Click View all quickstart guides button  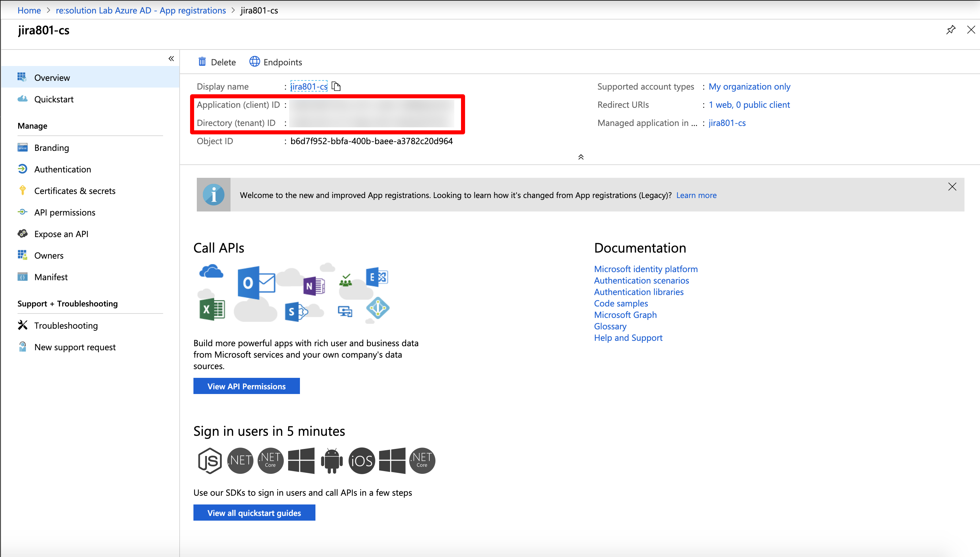tap(254, 513)
